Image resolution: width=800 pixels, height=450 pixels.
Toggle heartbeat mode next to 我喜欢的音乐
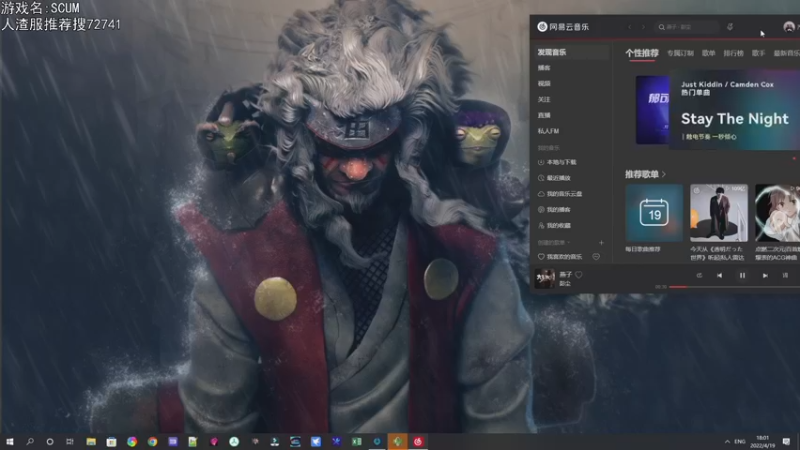(596, 257)
